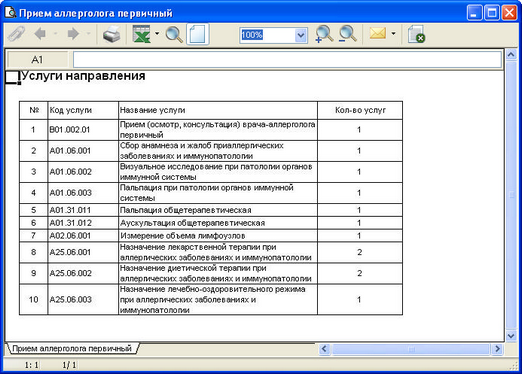Minimize the report window
Screen dimensions: 522x374
474,13
